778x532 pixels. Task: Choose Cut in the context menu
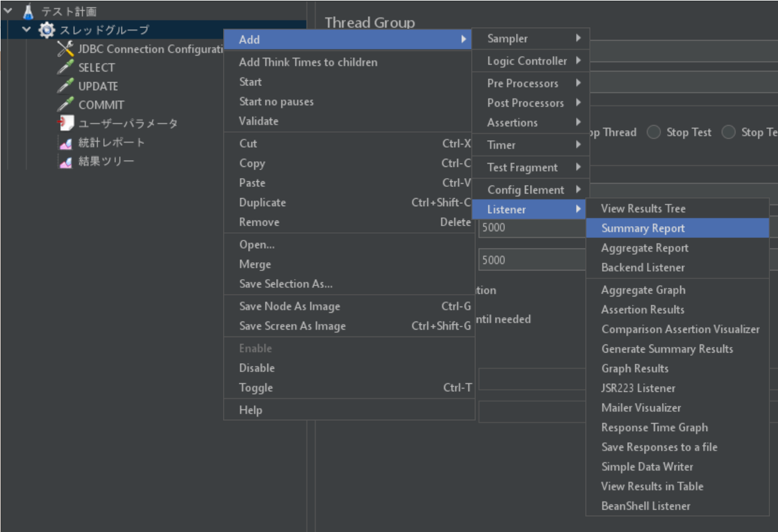pyautogui.click(x=348, y=143)
